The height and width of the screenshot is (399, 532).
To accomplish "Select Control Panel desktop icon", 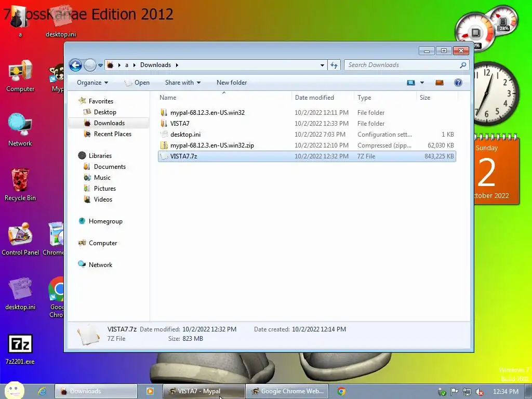I will coord(20,239).
